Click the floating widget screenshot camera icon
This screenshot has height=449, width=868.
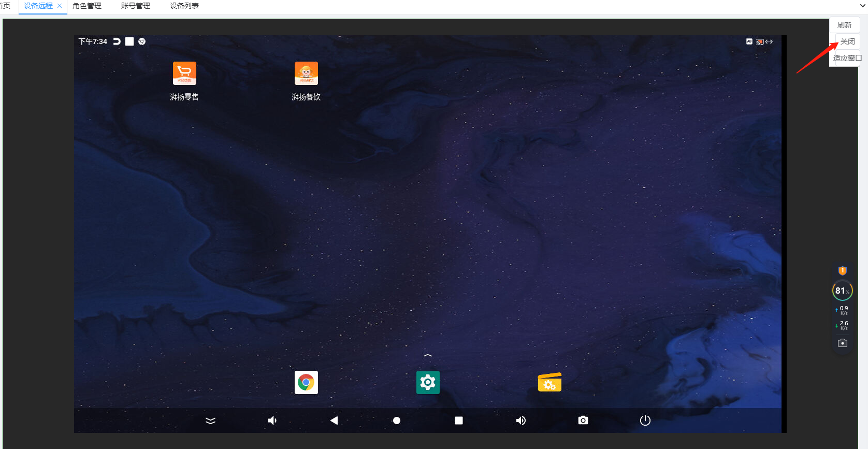843,343
